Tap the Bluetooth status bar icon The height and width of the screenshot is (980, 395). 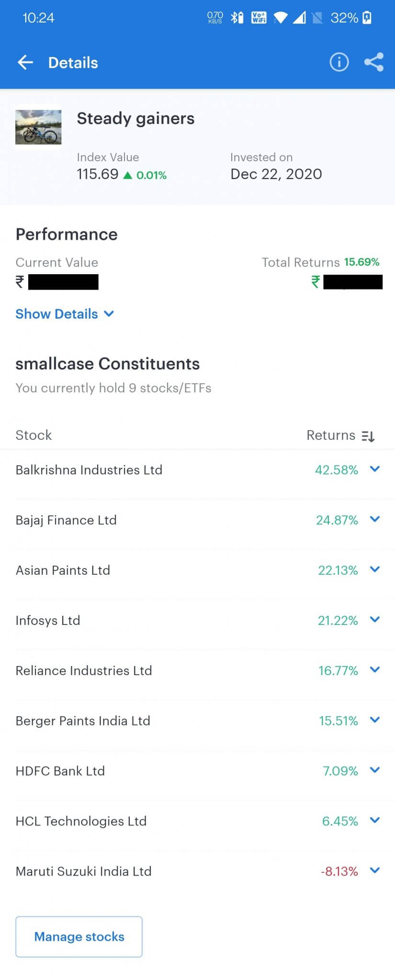pos(234,17)
